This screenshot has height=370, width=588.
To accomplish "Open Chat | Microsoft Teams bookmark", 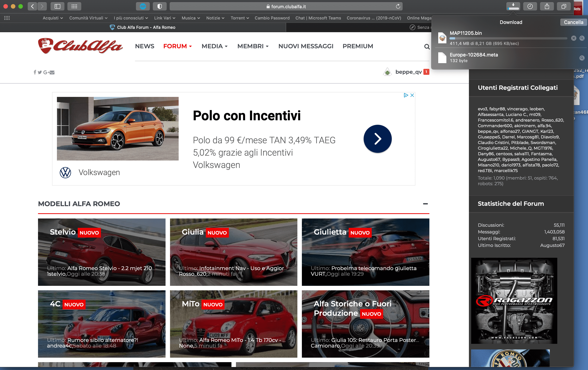I will 318,18.
